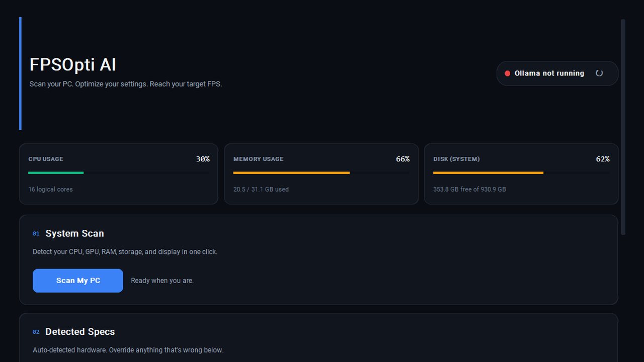Click the 66% memory value
The height and width of the screenshot is (362, 644).
403,159
